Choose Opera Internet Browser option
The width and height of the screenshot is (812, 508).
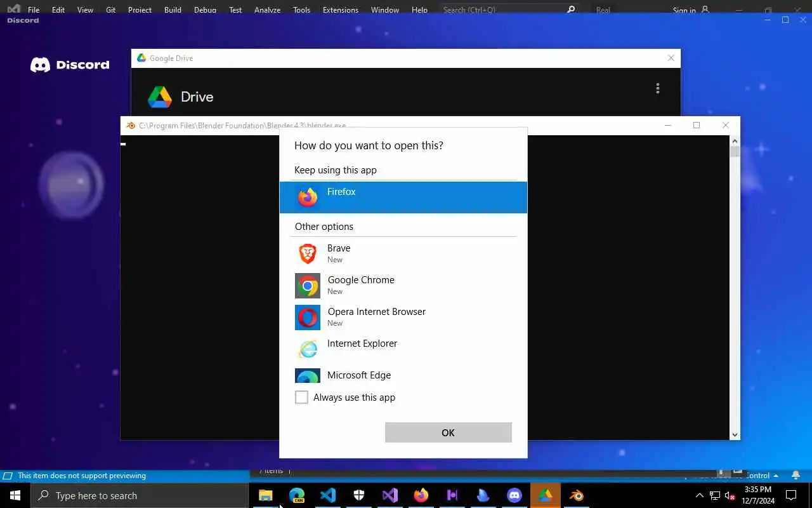pos(403,317)
